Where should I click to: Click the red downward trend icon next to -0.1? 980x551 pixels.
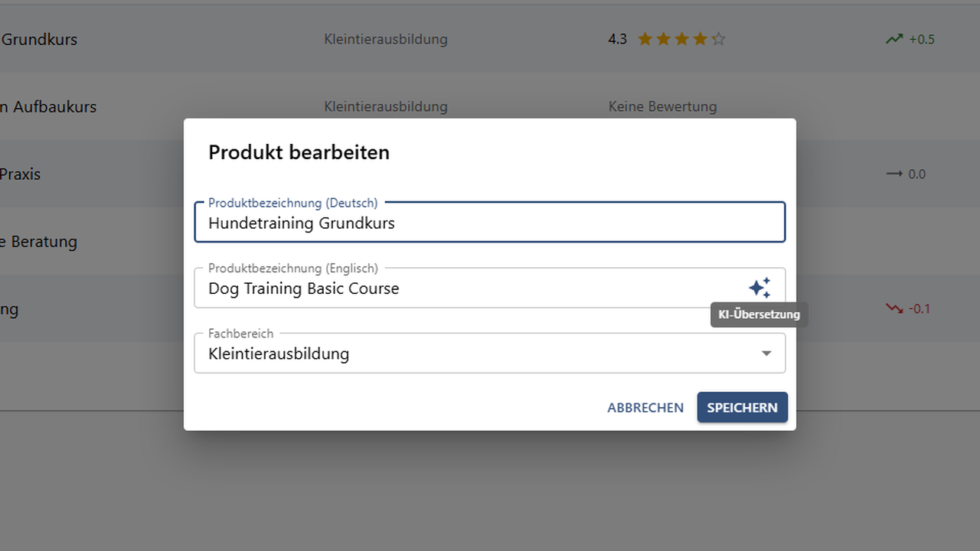[x=893, y=308]
